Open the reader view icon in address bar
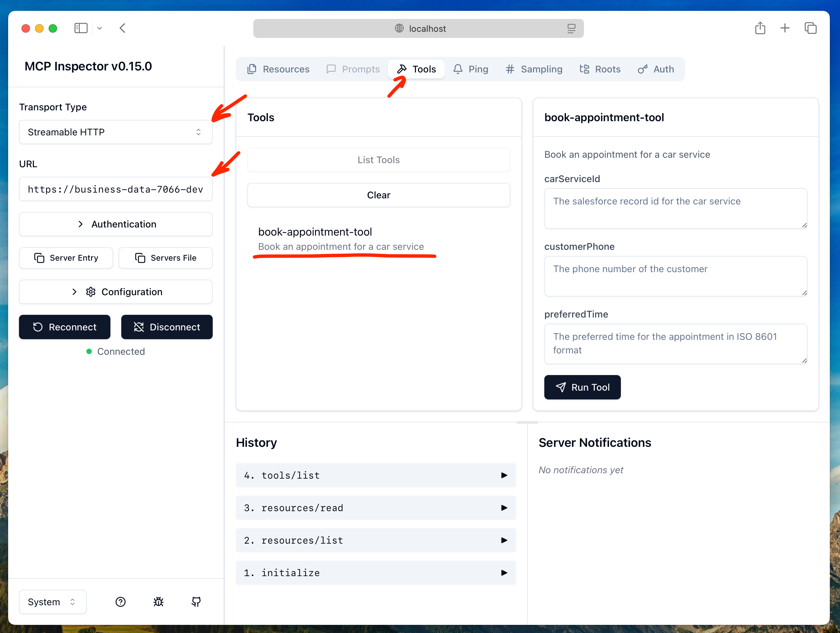 pos(571,28)
